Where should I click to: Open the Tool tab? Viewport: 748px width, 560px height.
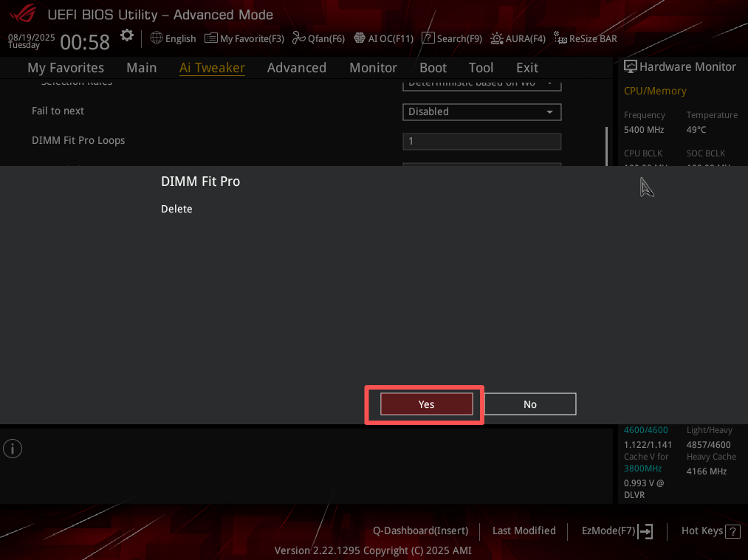[x=481, y=68]
